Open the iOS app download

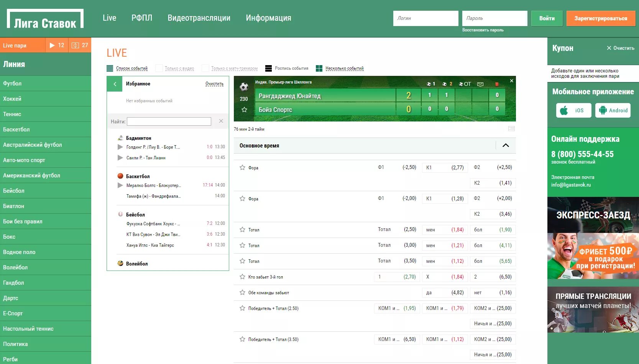coord(573,110)
